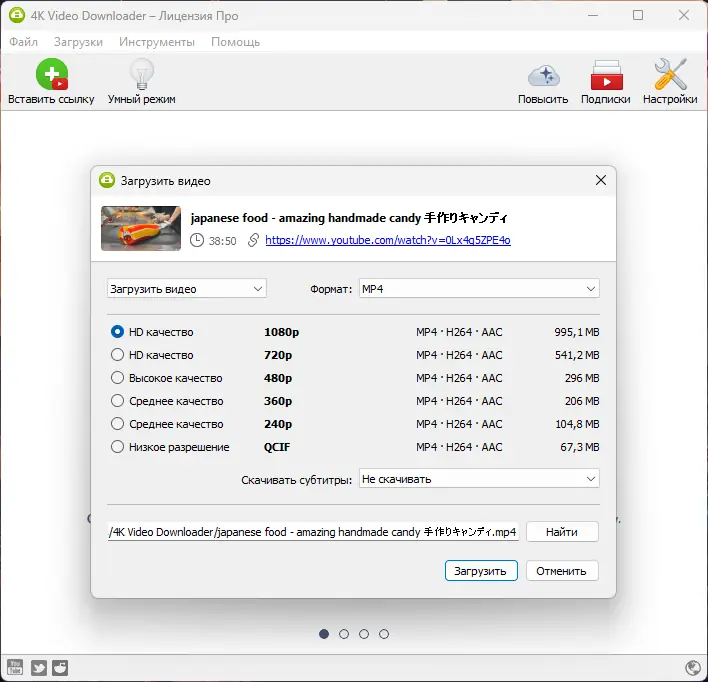Click the video title japanese food text
Screen dimensions: 708x682
(349, 218)
